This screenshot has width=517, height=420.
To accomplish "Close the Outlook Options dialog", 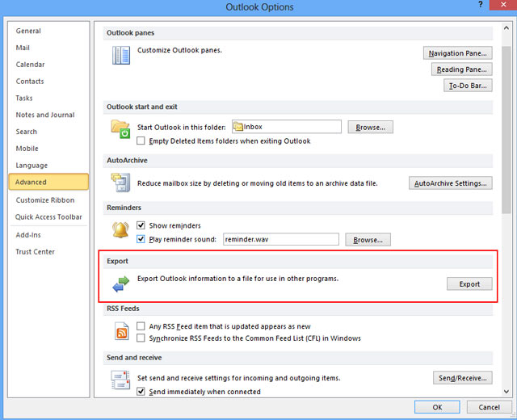I will point(503,5).
